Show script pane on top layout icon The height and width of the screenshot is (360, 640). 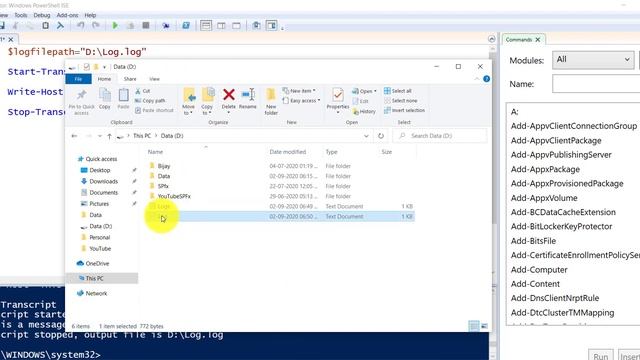coord(206,26)
